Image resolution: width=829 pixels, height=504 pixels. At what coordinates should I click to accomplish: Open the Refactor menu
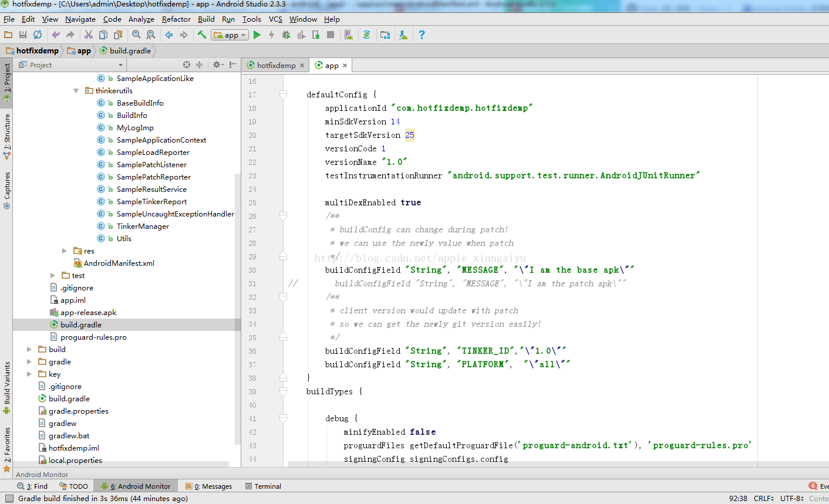coord(177,19)
